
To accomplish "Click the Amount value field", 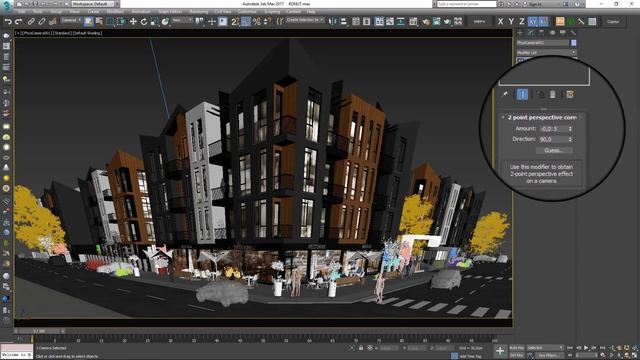I will click(553, 129).
